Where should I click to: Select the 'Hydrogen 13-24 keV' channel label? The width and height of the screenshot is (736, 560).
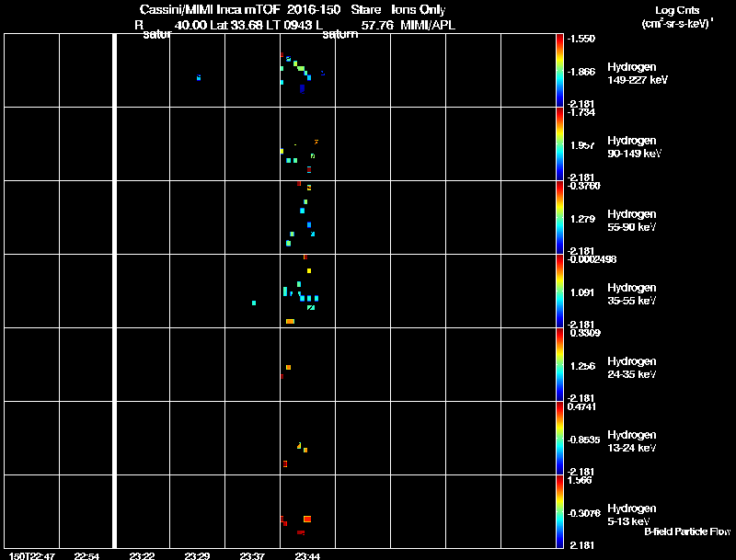[632, 441]
